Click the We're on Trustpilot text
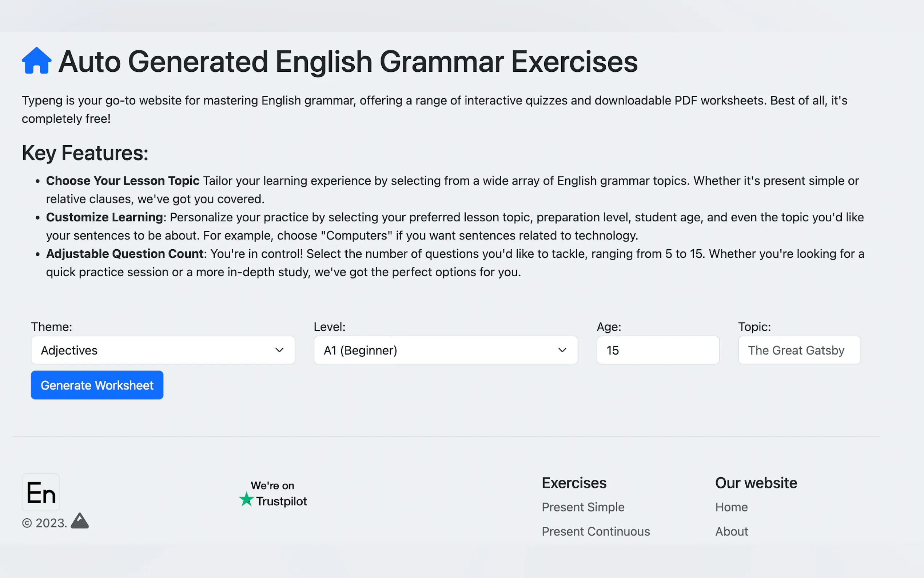924x578 pixels. [273, 486]
